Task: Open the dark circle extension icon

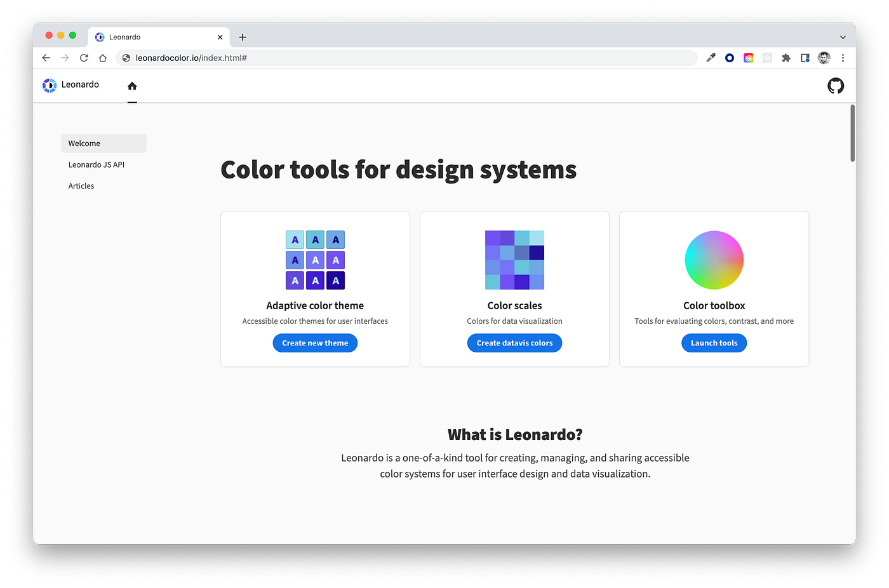Action: pyautogui.click(x=730, y=58)
